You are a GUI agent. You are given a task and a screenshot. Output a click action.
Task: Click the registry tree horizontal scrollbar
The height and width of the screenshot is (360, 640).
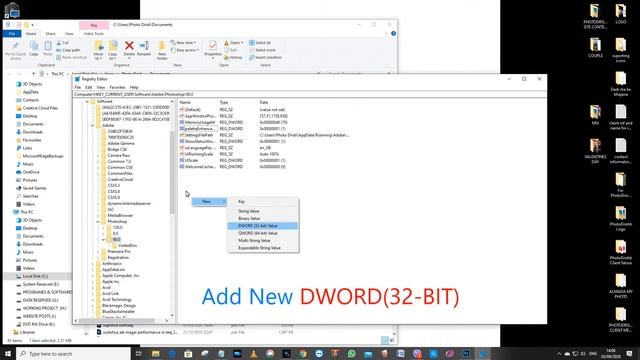116,321
